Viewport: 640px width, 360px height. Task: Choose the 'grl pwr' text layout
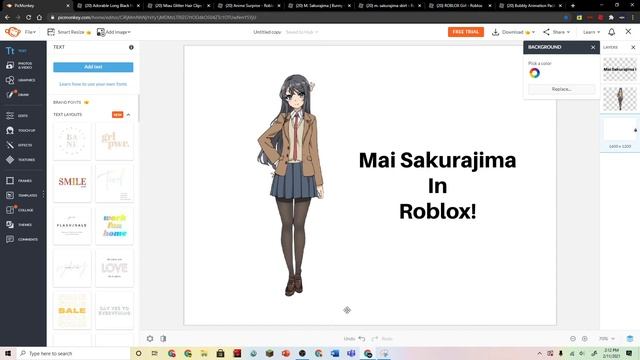pyautogui.click(x=115, y=141)
